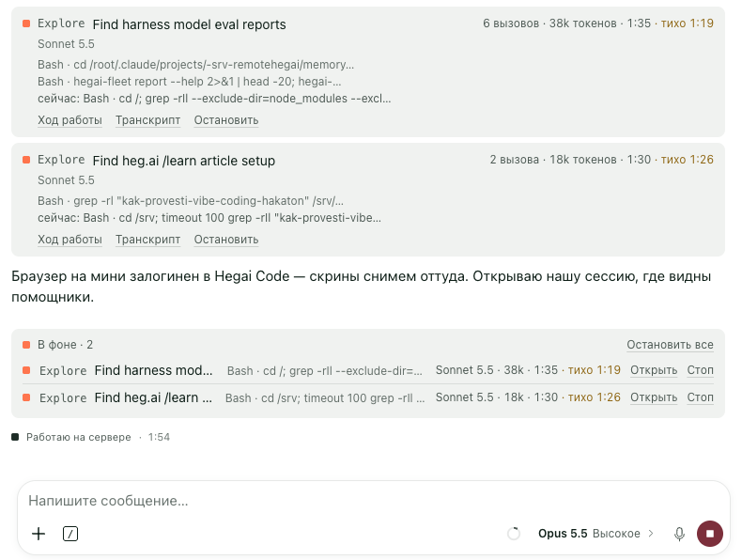This screenshot has width=742, height=560.
Task: Click сейчас: Bash · cd /srv; timeout line
Action: coord(209,218)
